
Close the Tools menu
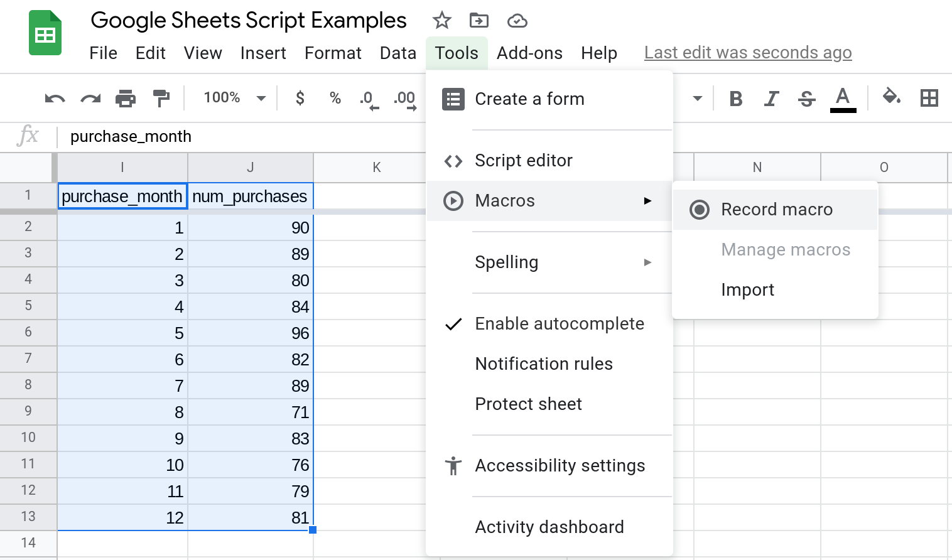click(457, 53)
